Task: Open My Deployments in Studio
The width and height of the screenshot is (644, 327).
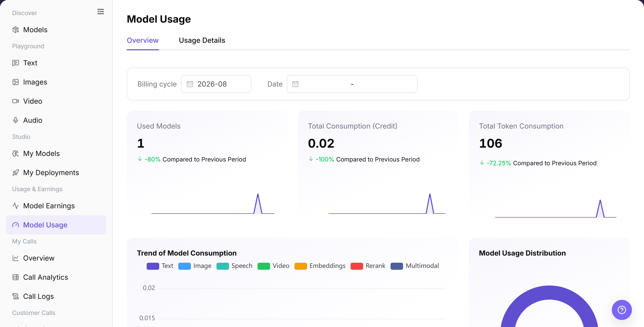Action: click(56, 173)
